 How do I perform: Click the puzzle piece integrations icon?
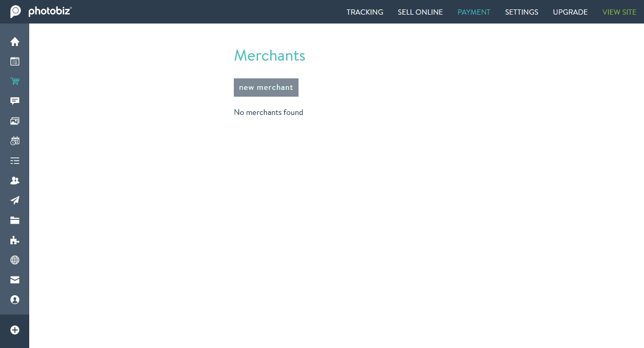click(14, 240)
